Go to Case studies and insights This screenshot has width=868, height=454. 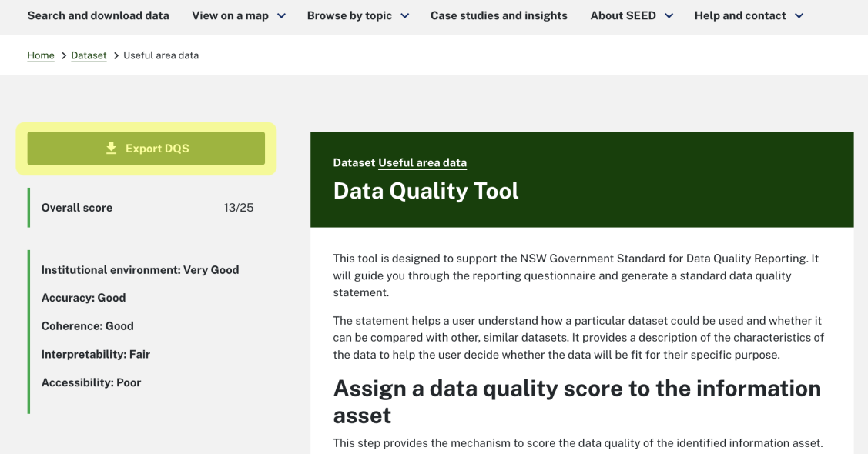499,15
